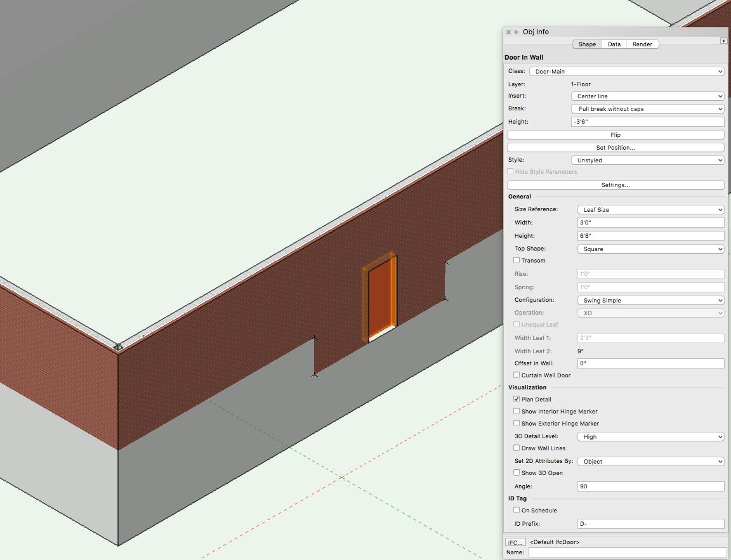
Task: Click the wall corner marker on the roof
Action: pos(118,347)
